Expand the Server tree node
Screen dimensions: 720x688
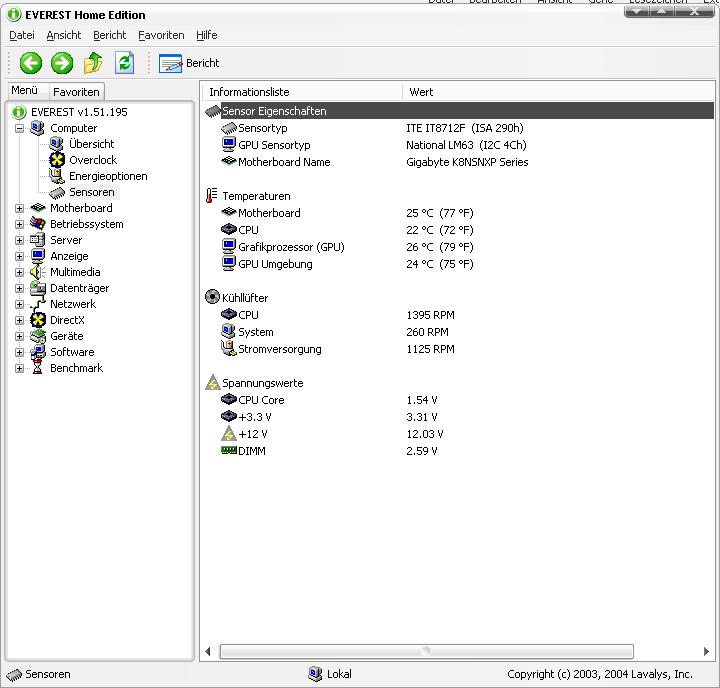(x=19, y=240)
